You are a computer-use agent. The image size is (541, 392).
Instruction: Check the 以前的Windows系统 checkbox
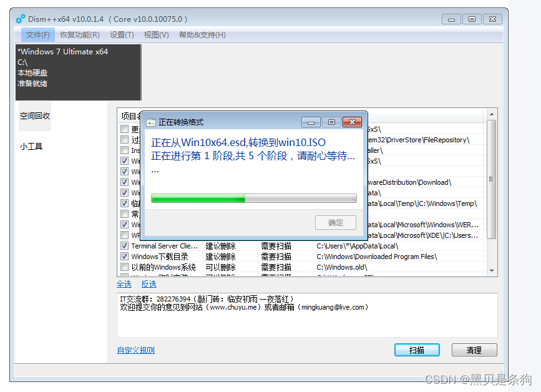coord(125,267)
